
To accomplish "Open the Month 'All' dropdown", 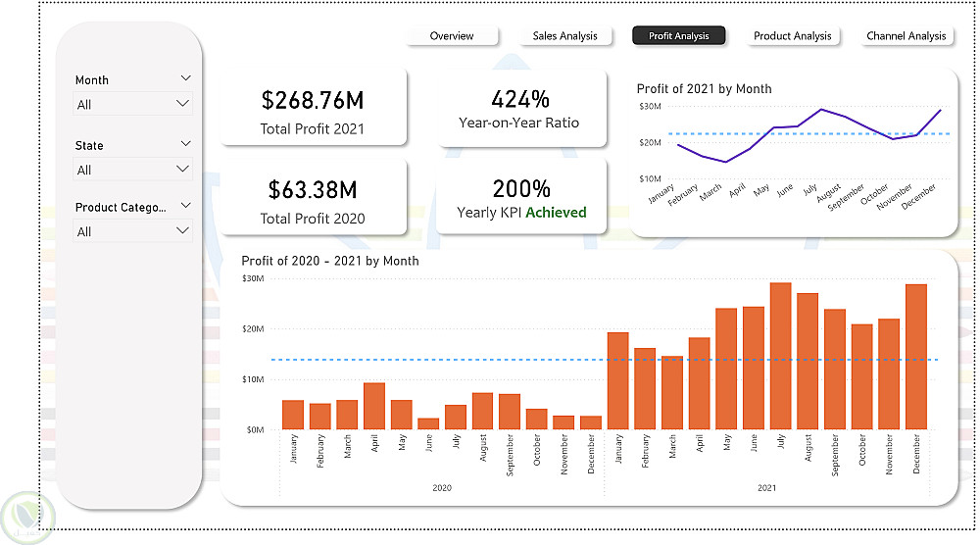I will pos(132,104).
